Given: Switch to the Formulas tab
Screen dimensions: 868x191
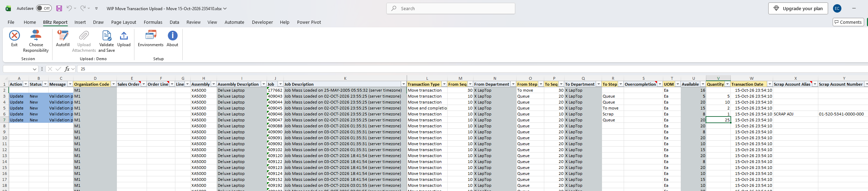Looking at the screenshot, I should (153, 22).
